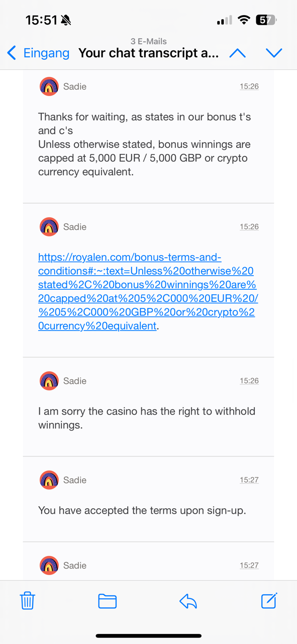Tap the reply arrow icon

point(188,601)
